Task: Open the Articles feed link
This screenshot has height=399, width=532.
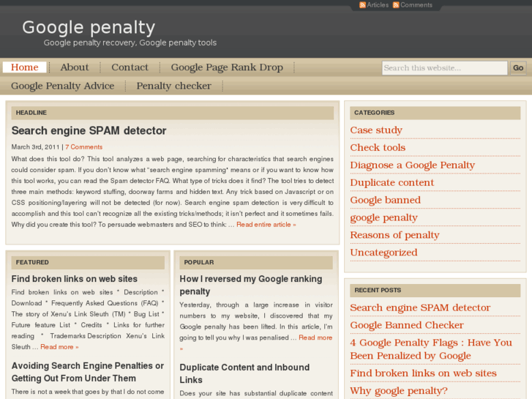Action: click(378, 5)
